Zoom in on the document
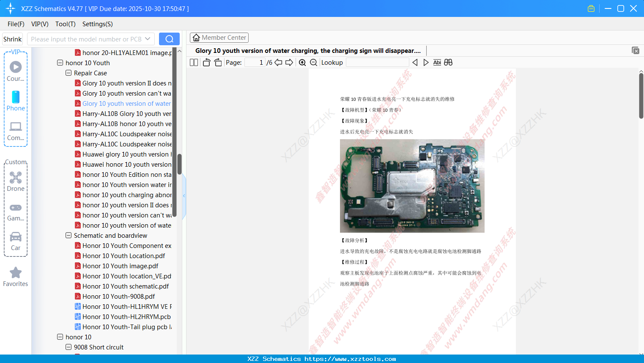 [302, 63]
